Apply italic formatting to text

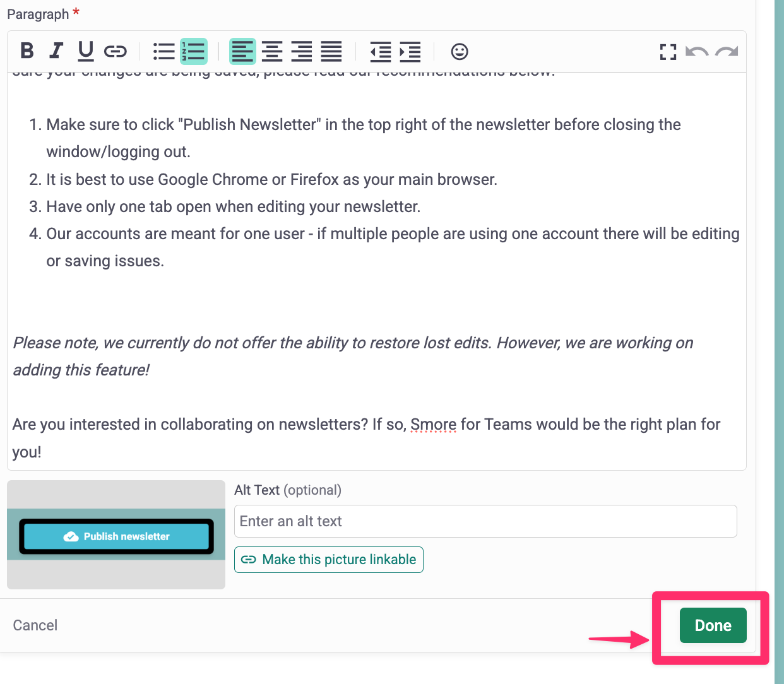click(x=56, y=50)
